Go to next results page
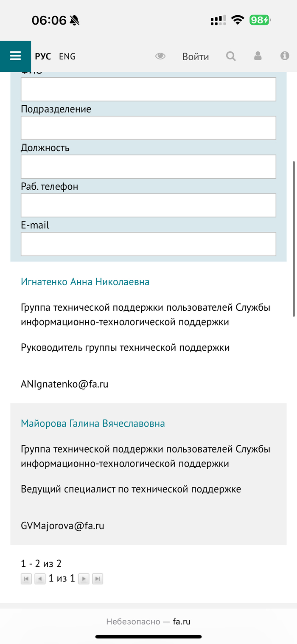This screenshot has height=644, width=297. coord(84,579)
